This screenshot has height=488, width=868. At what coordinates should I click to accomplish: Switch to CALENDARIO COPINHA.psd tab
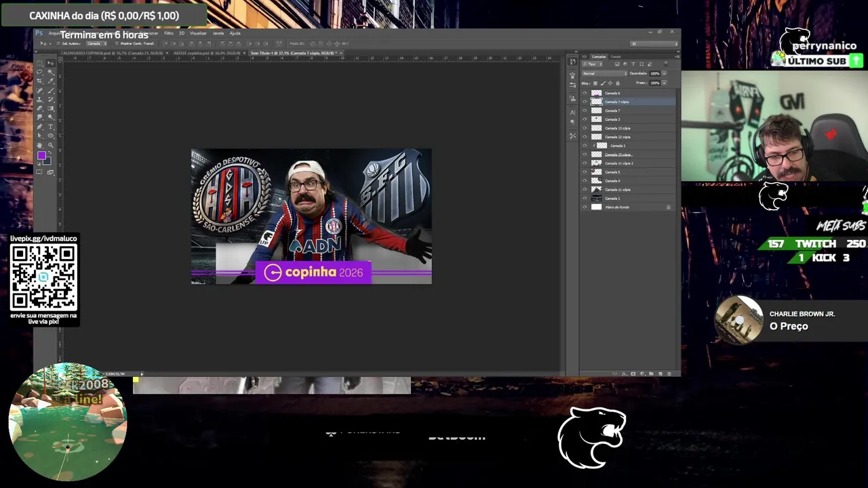point(111,53)
